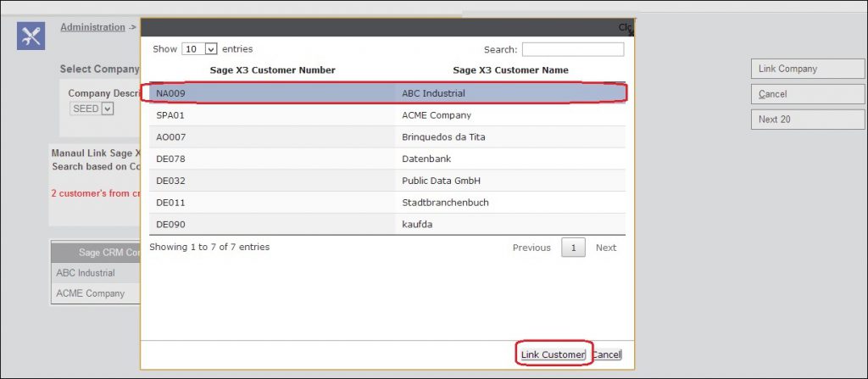
Task: Click the Cancel button in the right sidebar
Action: click(x=808, y=94)
